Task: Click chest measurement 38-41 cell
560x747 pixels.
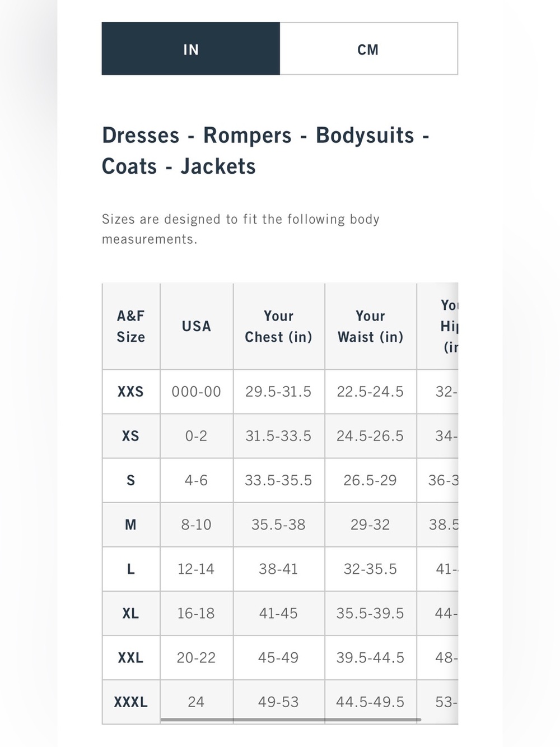Action: 278,569
